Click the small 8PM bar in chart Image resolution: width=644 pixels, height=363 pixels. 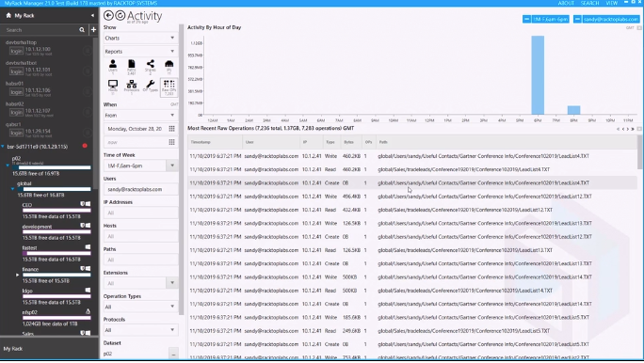tap(573, 110)
